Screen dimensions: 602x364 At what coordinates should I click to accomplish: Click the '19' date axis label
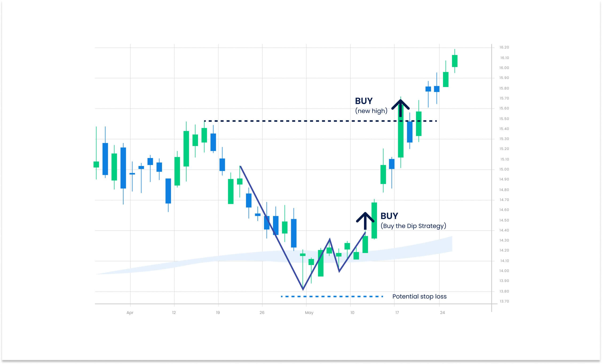(x=218, y=313)
